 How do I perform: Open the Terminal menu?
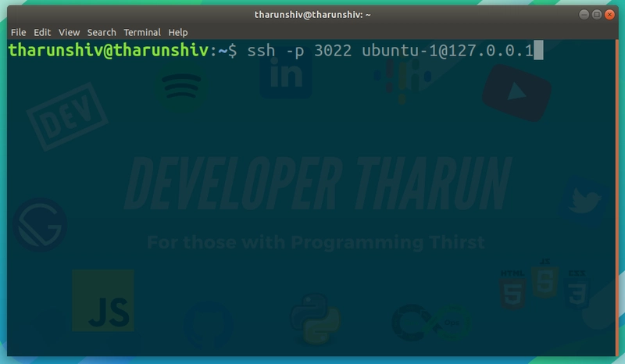(142, 32)
